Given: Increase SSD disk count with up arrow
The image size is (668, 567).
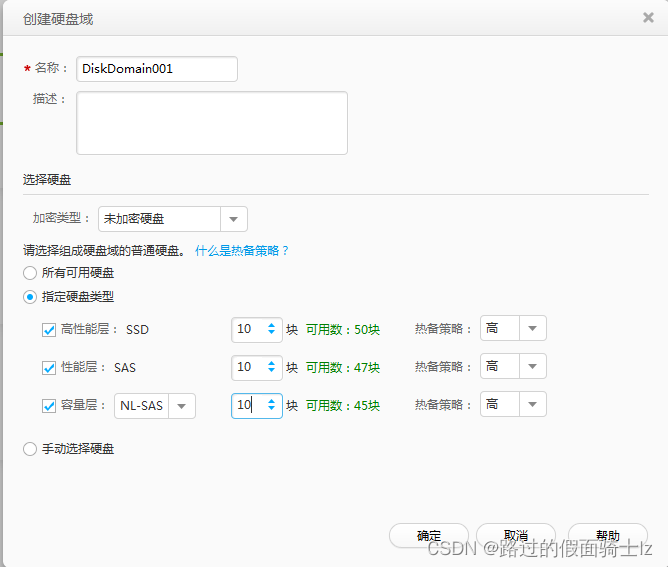Looking at the screenshot, I should [x=271, y=325].
